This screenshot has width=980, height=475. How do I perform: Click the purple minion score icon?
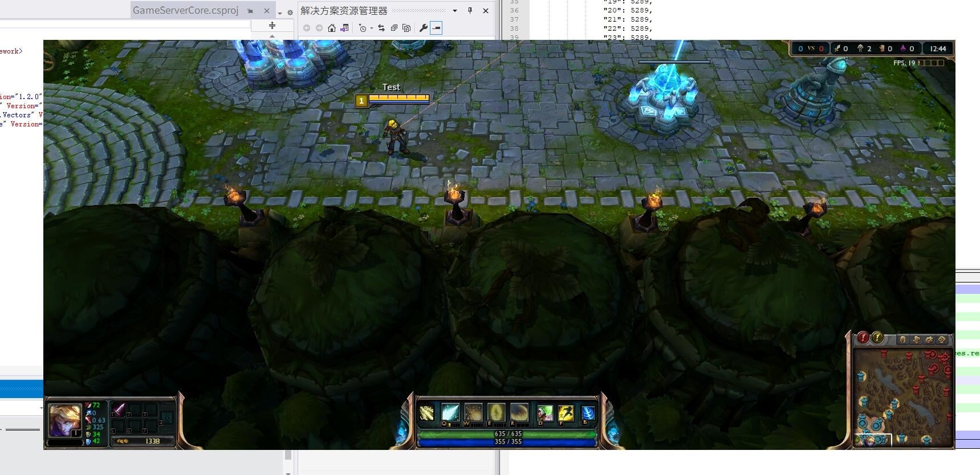[x=903, y=48]
